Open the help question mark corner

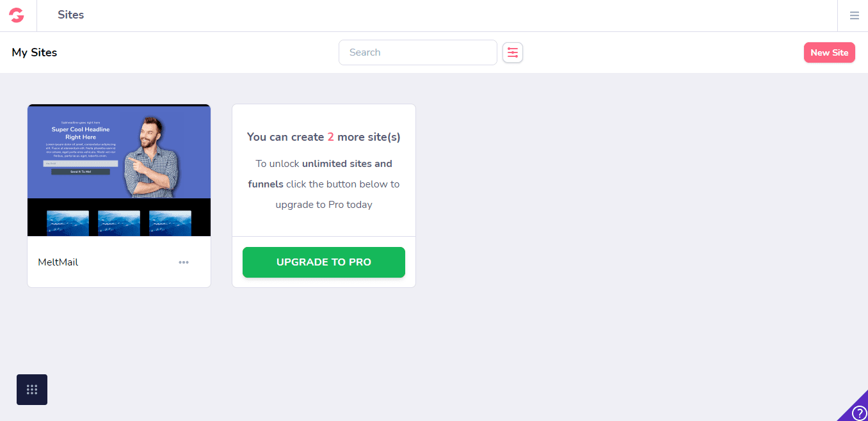(x=858, y=412)
